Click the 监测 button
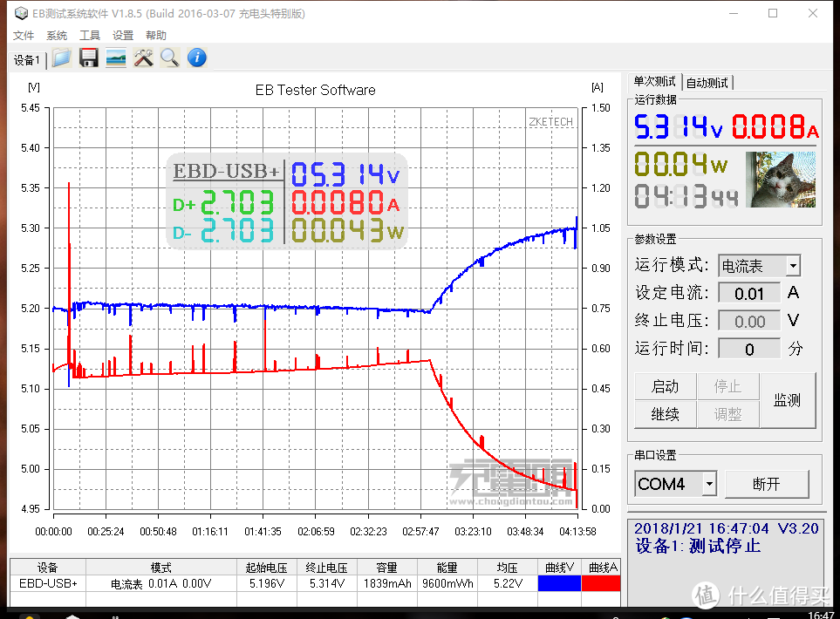This screenshot has height=619, width=840. pyautogui.click(x=787, y=400)
